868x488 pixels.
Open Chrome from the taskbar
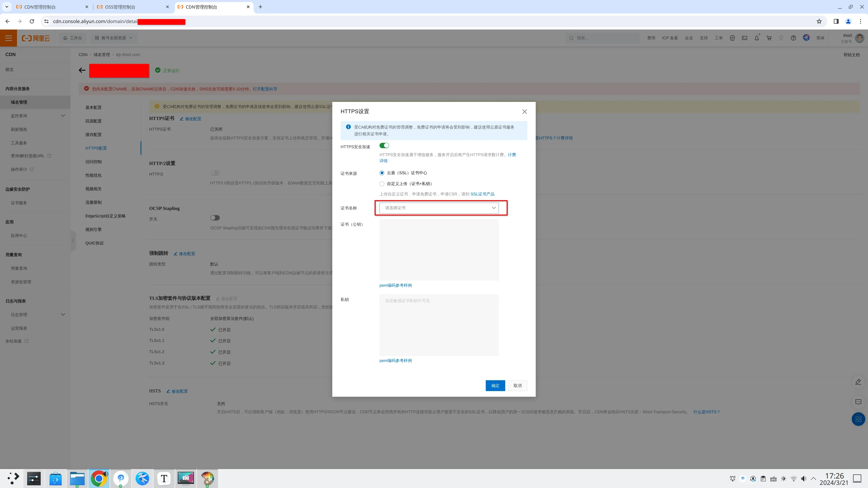click(99, 478)
